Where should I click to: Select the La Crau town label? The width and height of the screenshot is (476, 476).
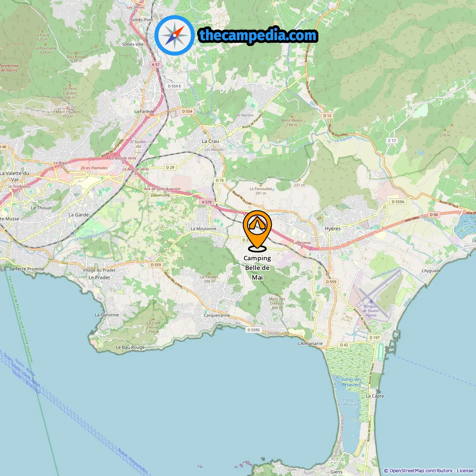pos(210,141)
